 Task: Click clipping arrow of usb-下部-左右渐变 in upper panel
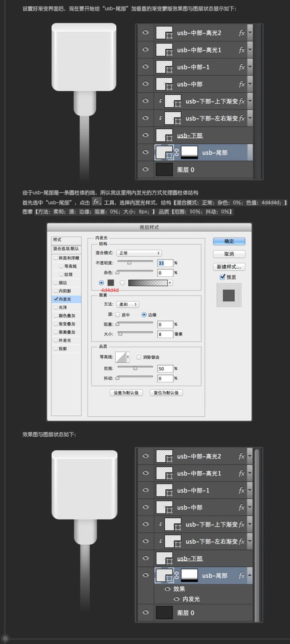click(x=160, y=118)
